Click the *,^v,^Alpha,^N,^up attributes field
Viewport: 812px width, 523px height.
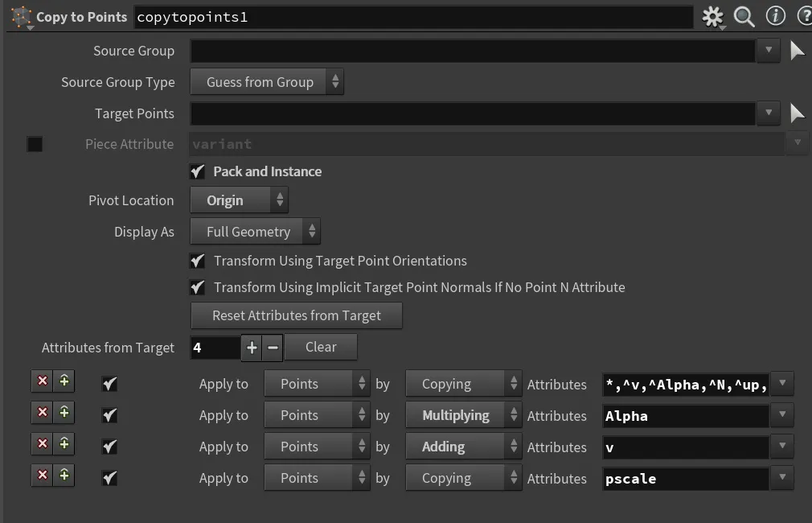tap(686, 385)
